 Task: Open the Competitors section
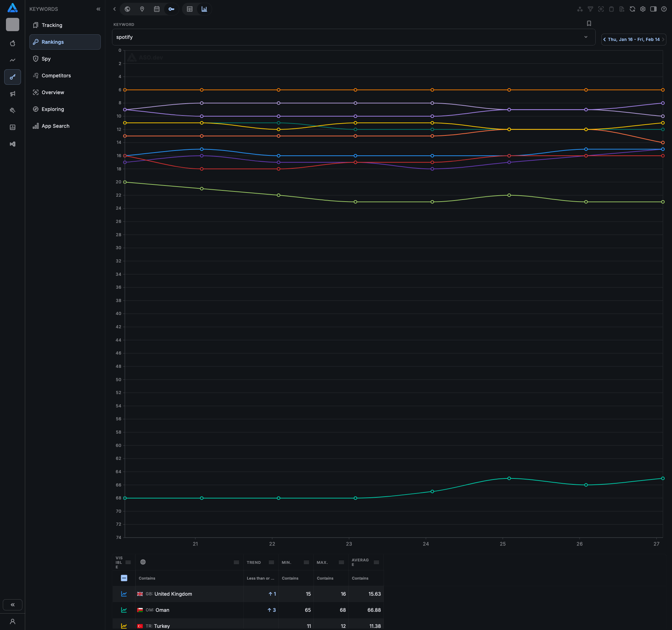[56, 76]
